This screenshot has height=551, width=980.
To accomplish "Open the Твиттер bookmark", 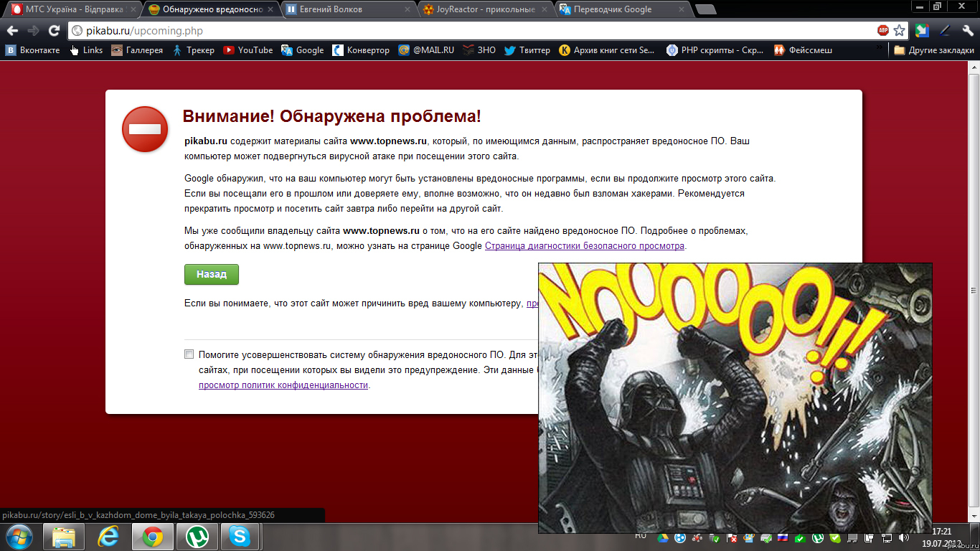I will pyautogui.click(x=527, y=50).
